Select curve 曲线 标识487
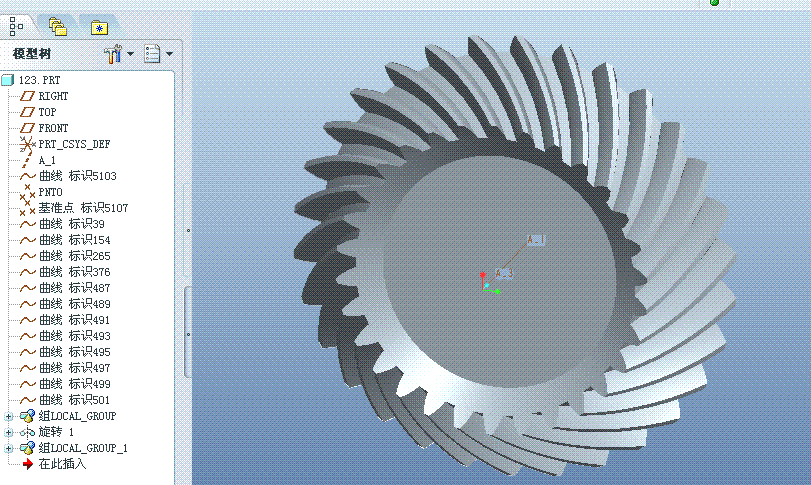The height and width of the screenshot is (485, 811). tap(75, 289)
